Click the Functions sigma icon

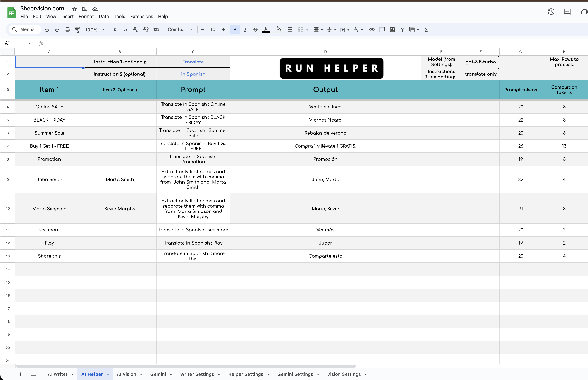pyautogui.click(x=426, y=30)
